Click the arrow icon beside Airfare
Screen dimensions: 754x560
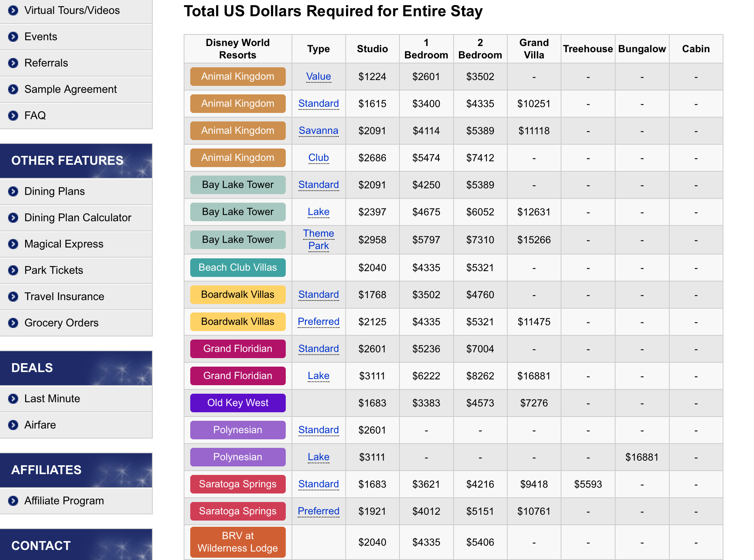pyautogui.click(x=13, y=425)
